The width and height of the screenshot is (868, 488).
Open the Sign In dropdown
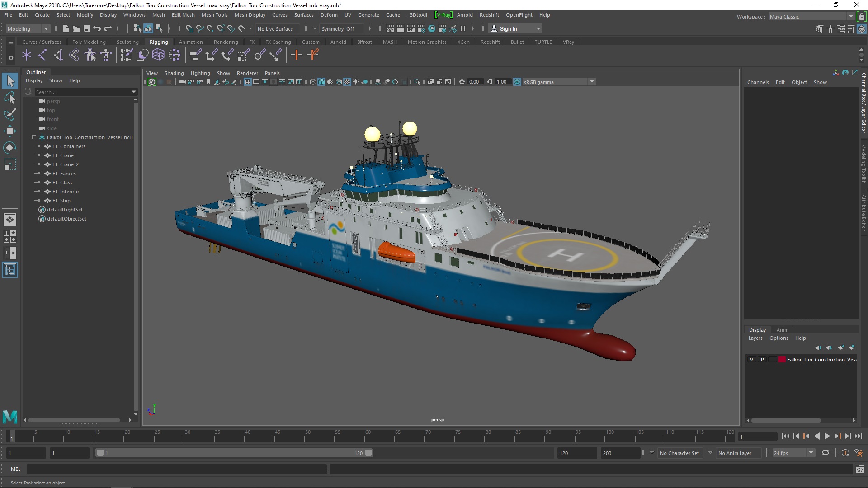pos(516,28)
